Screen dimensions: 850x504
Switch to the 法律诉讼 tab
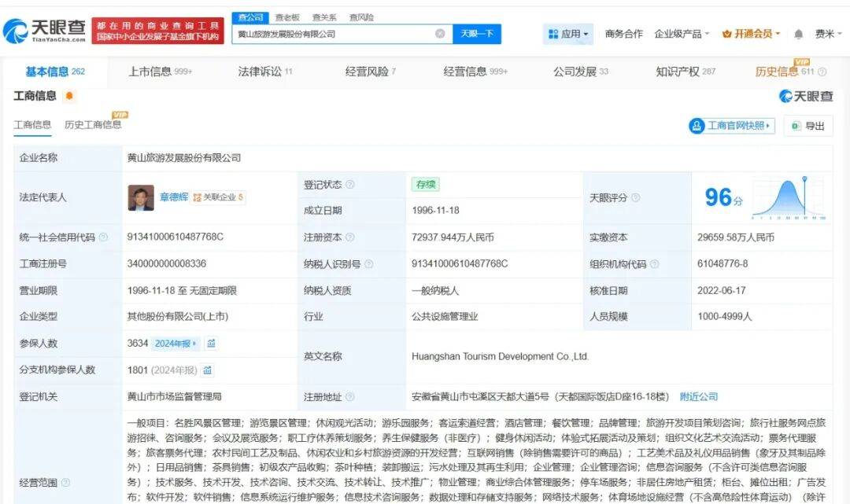point(265,72)
